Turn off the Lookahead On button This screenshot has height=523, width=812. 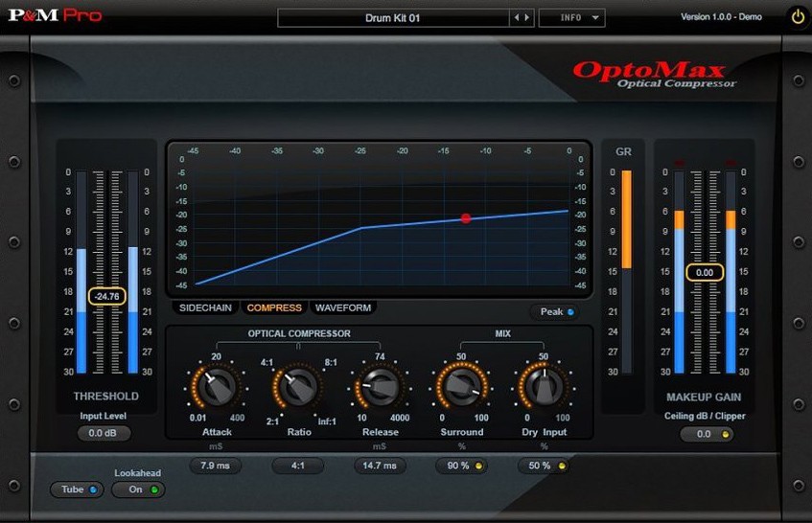(138, 489)
